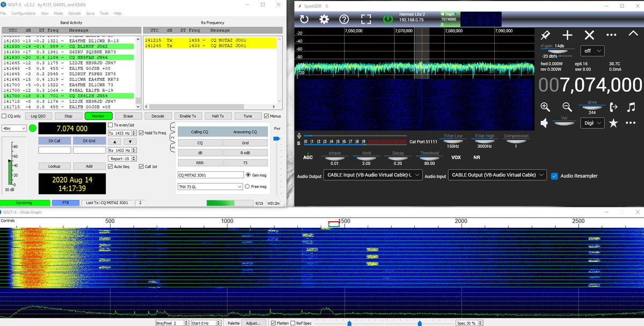The height and width of the screenshot is (326, 644).
Task: Open the DigiU mode dropdown
Action: pos(593,123)
